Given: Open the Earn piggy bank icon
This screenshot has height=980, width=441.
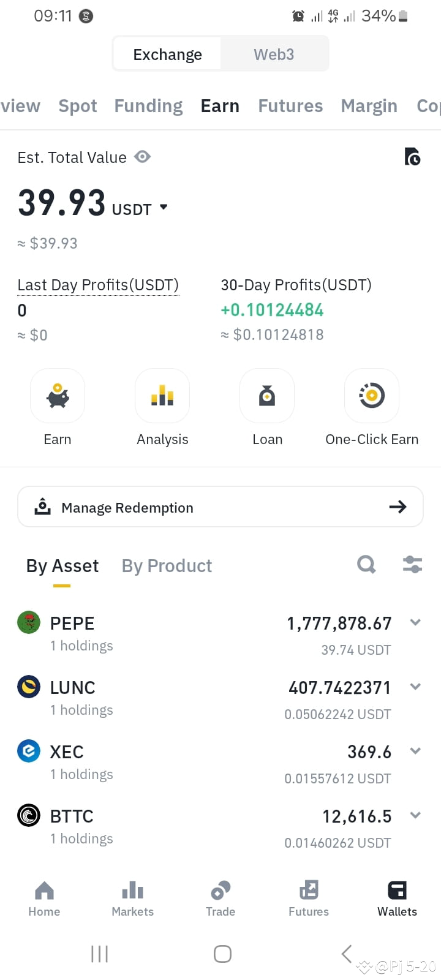Looking at the screenshot, I should click(x=58, y=396).
